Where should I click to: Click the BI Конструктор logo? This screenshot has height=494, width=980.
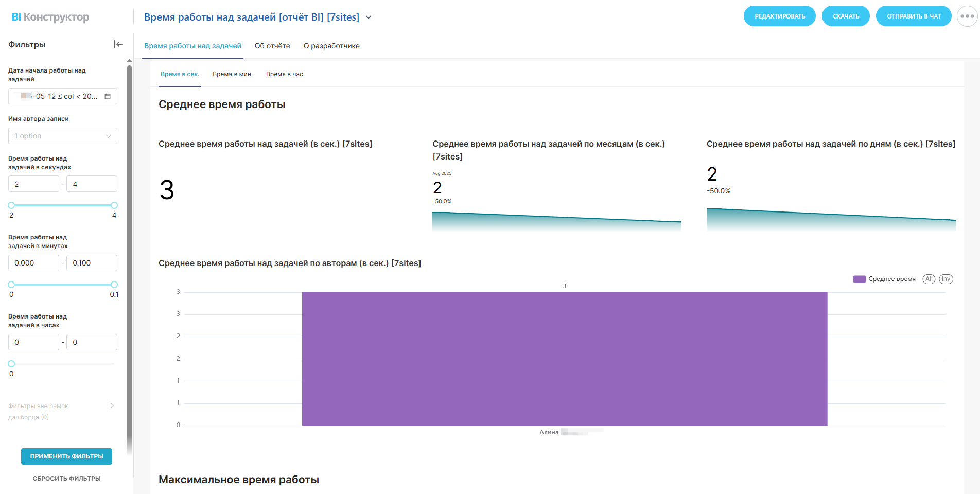50,17
